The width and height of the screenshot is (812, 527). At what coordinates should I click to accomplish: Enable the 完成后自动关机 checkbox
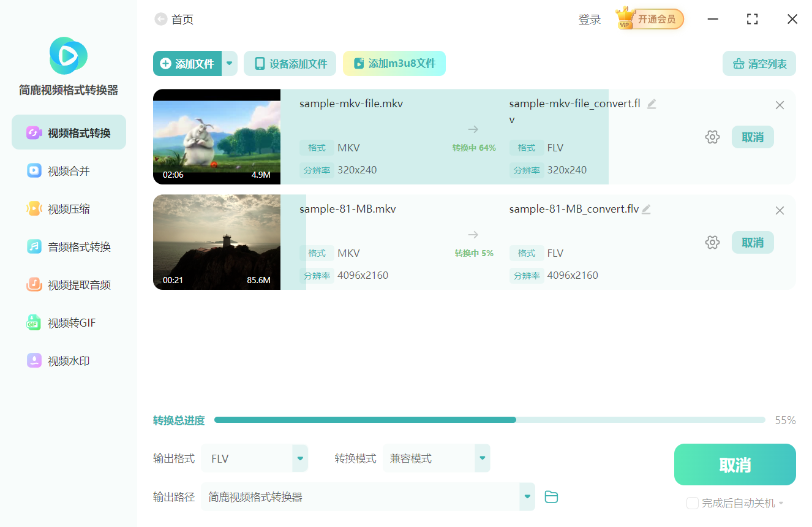click(x=693, y=503)
